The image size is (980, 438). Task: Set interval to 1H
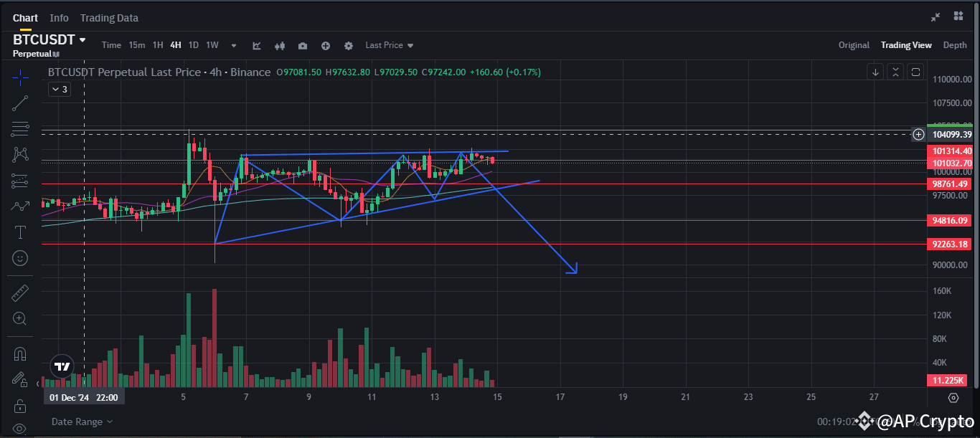(x=158, y=45)
